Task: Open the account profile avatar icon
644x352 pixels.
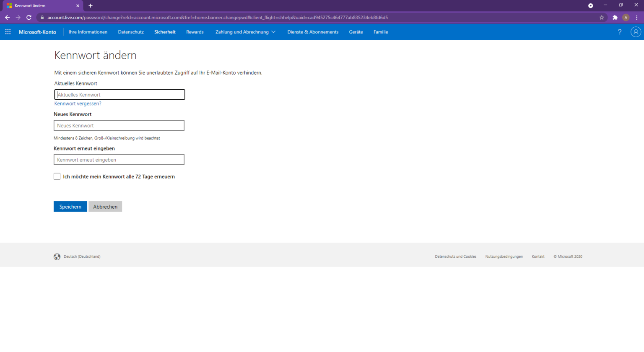Action: (636, 32)
